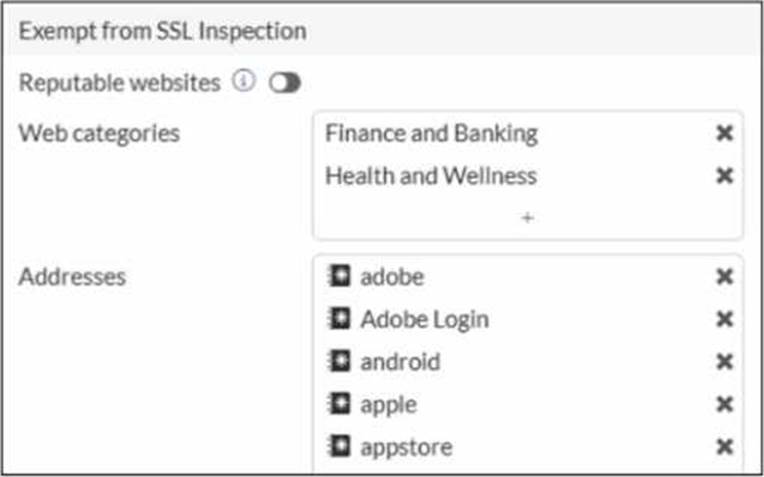This screenshot has height=477, width=764.
Task: Select the Adobe Login address label
Action: [424, 320]
